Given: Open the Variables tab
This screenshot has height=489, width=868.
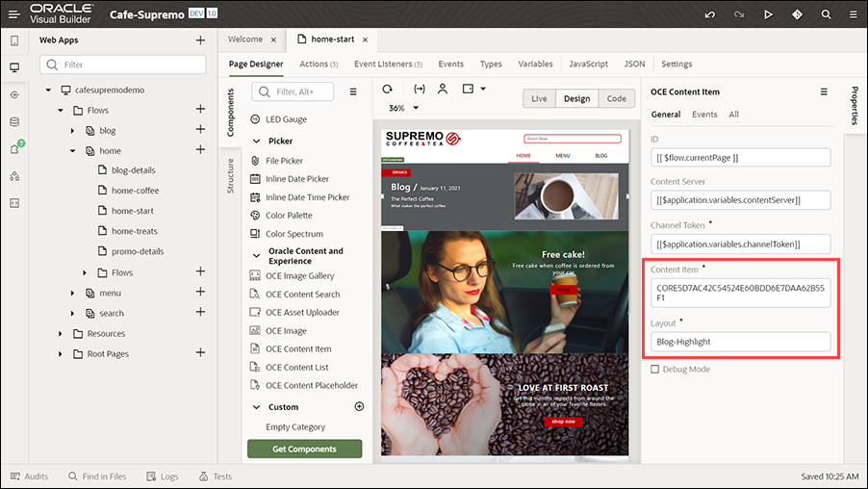Looking at the screenshot, I should click(x=535, y=64).
